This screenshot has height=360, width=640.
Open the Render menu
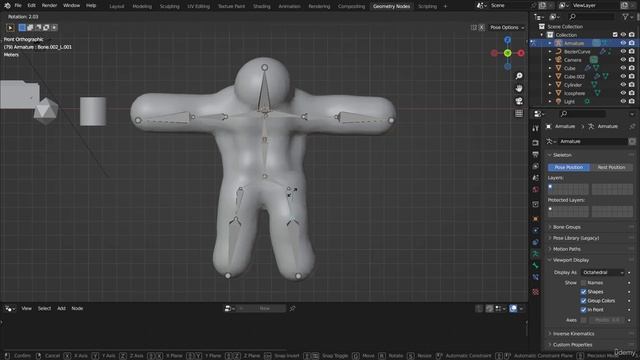[x=49, y=6]
